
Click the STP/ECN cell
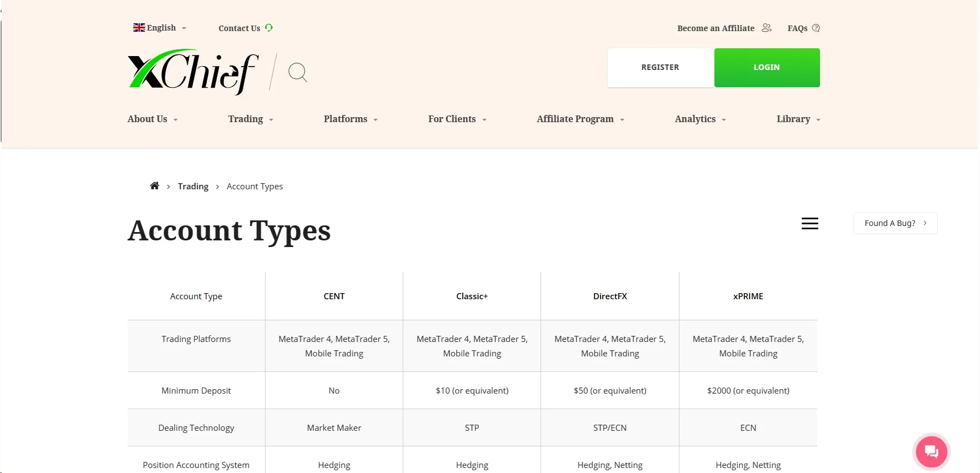(610, 428)
